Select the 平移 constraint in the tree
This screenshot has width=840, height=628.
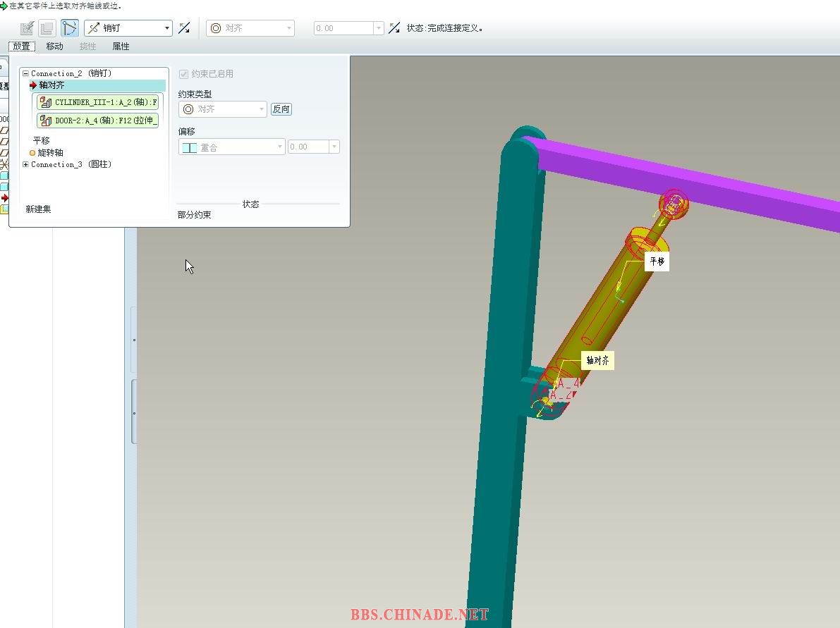[x=41, y=140]
